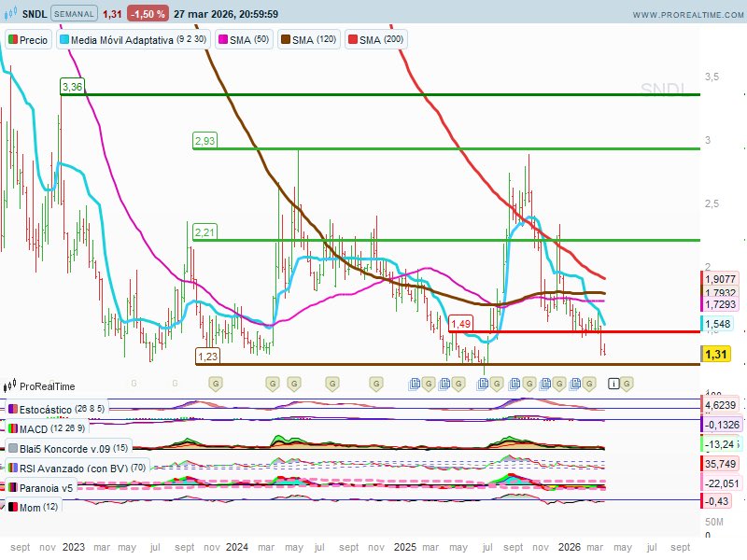The height and width of the screenshot is (560, 747).
Task: Open Media Móvil Adaptativa indicator settings
Action: pos(134,40)
